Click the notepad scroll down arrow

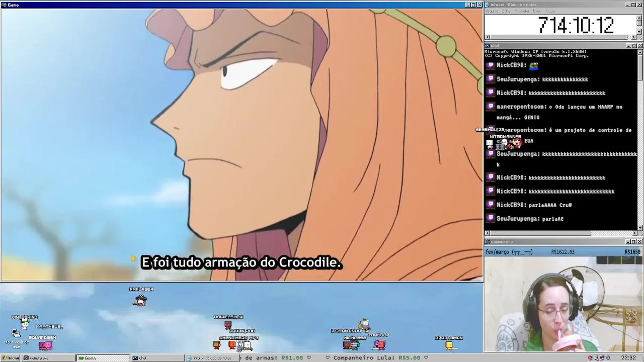pyautogui.click(x=639, y=32)
